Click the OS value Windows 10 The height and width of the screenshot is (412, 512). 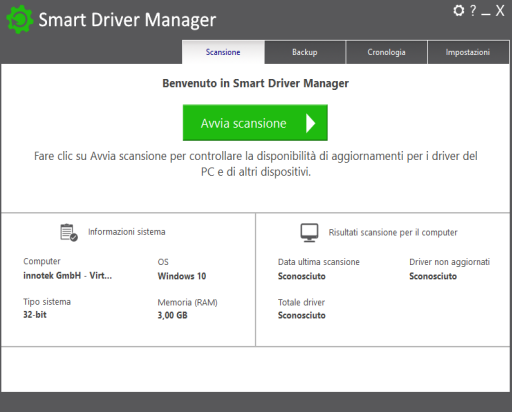click(x=182, y=276)
